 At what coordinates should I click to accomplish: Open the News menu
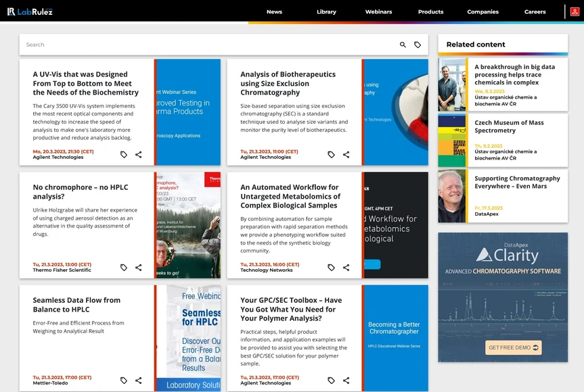point(274,12)
